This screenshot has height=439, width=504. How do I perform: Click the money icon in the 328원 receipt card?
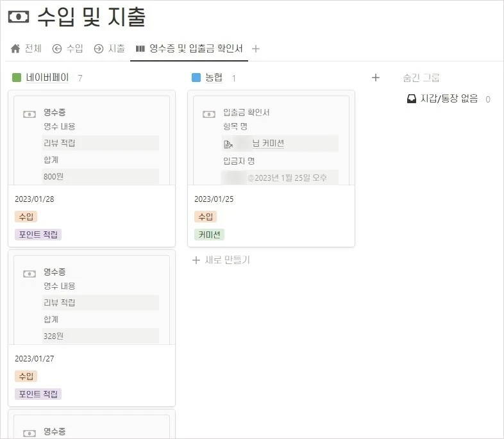[29, 274]
